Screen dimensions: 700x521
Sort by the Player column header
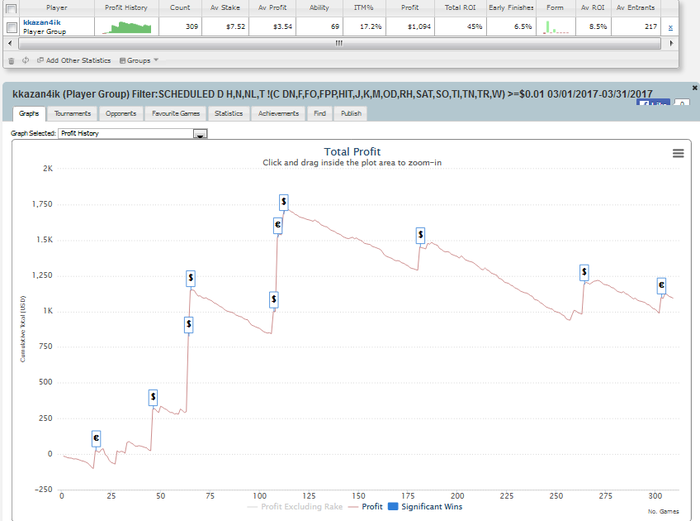point(57,8)
